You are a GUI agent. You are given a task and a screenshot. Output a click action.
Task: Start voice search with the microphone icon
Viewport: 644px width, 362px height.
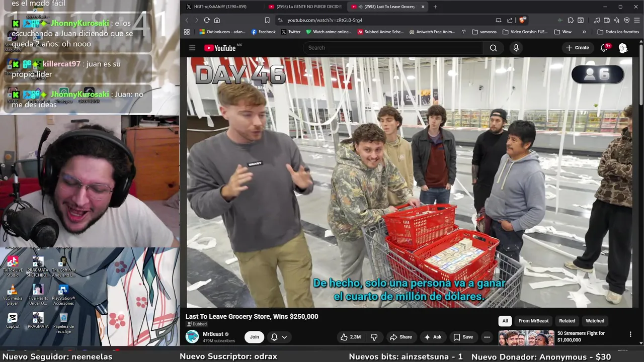(516, 48)
